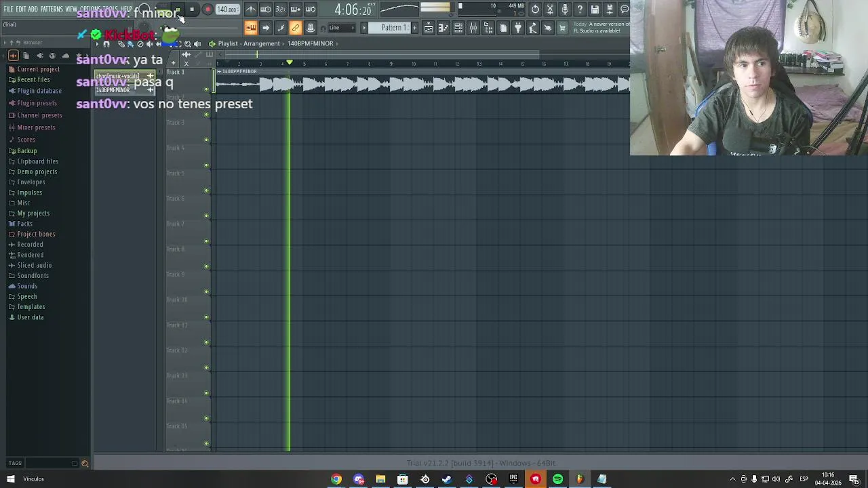Mute Track 4 using its green dot
Screen dimensions: 868x488
tap(206, 165)
